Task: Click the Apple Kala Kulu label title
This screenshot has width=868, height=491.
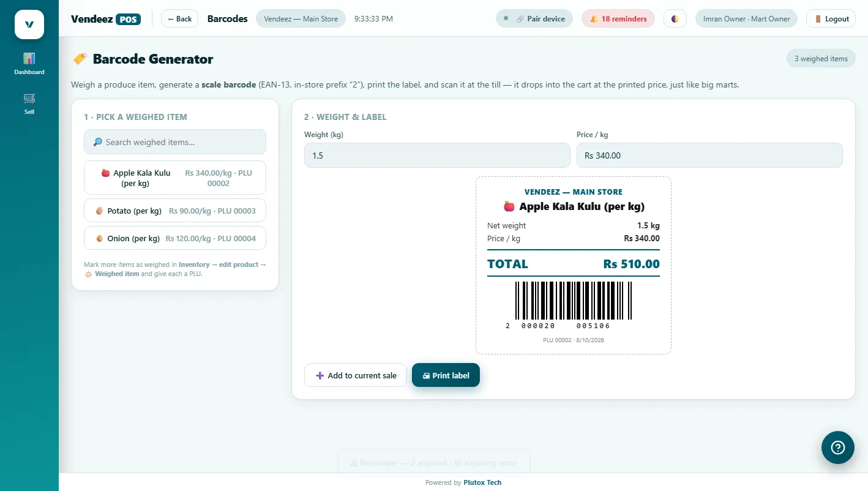Action: pos(574,206)
